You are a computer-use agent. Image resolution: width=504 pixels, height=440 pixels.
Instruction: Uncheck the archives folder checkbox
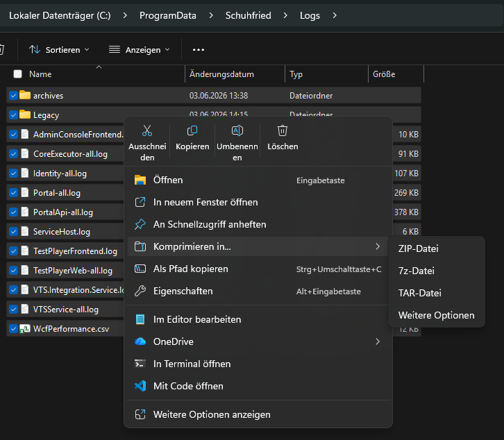click(x=13, y=96)
